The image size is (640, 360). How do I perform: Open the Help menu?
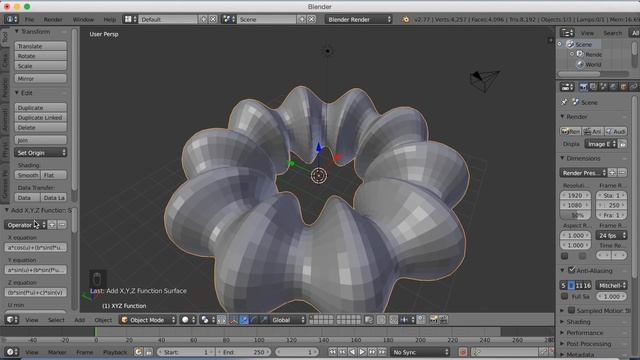click(x=109, y=19)
